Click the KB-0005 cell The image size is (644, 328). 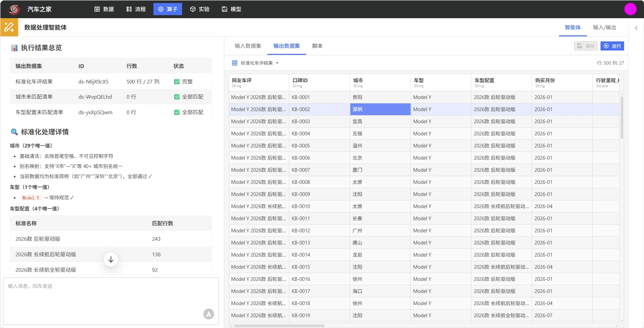[320, 146]
